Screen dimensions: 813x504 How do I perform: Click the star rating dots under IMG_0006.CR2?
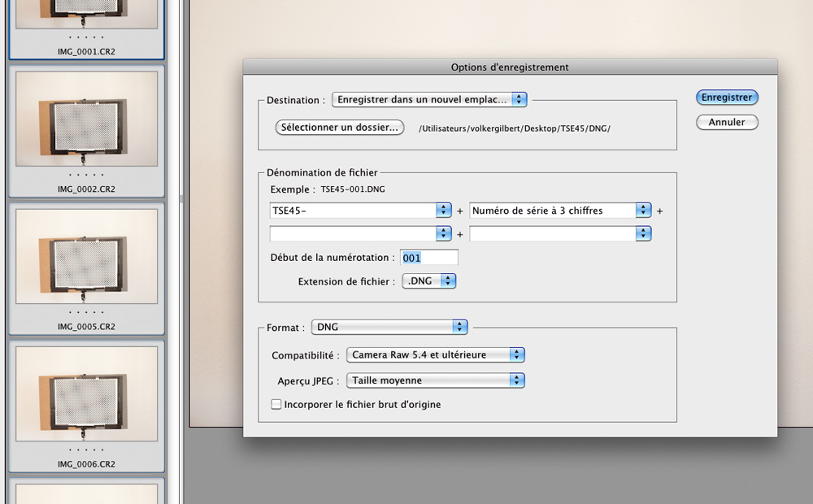[x=87, y=450]
